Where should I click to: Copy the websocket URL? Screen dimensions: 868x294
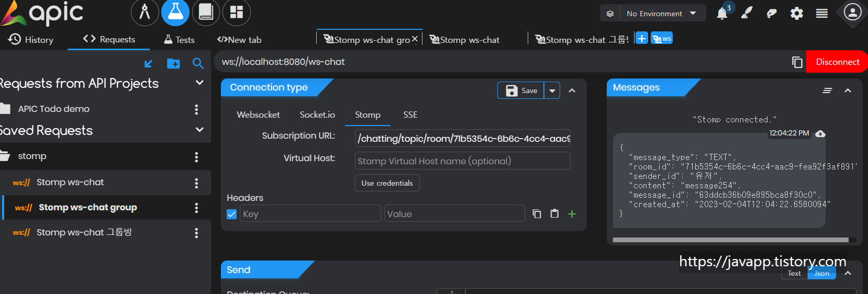click(x=797, y=62)
